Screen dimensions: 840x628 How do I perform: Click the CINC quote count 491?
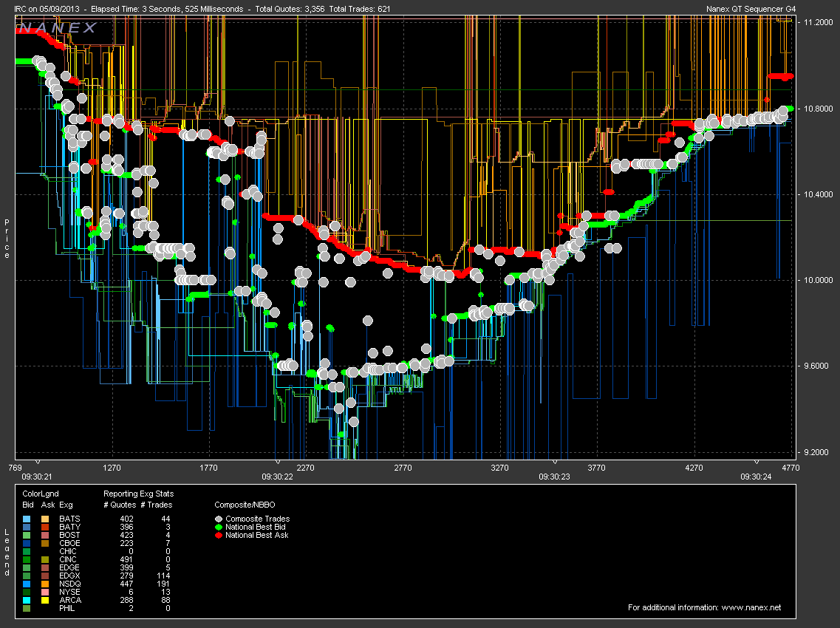coord(126,559)
